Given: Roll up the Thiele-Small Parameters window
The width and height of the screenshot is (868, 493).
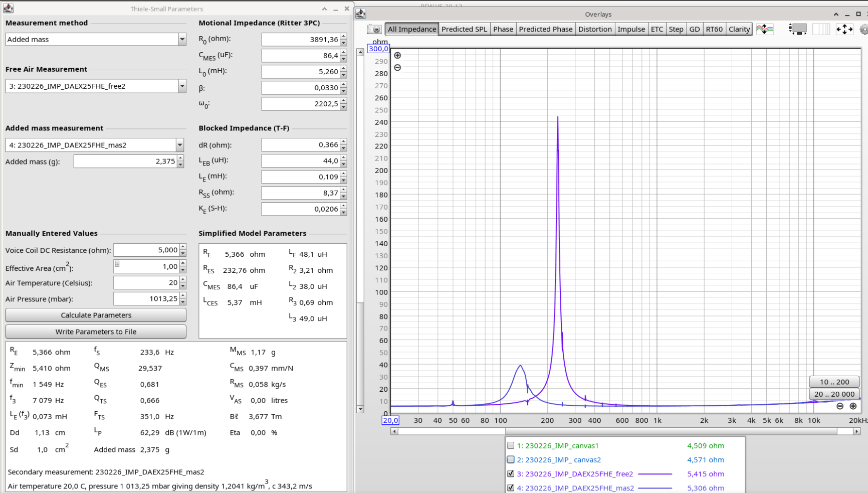Looking at the screenshot, I should [324, 9].
